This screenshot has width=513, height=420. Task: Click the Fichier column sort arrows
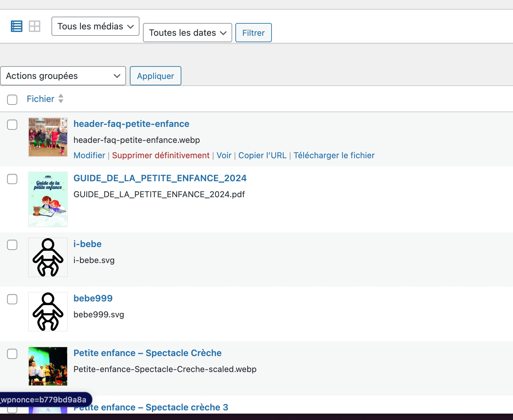pos(61,99)
